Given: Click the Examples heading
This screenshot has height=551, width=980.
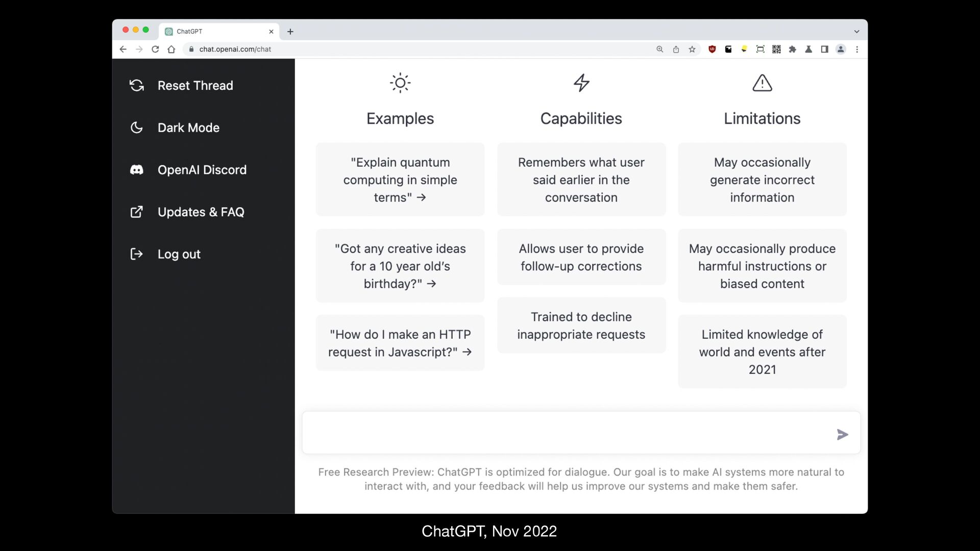Looking at the screenshot, I should tap(400, 118).
